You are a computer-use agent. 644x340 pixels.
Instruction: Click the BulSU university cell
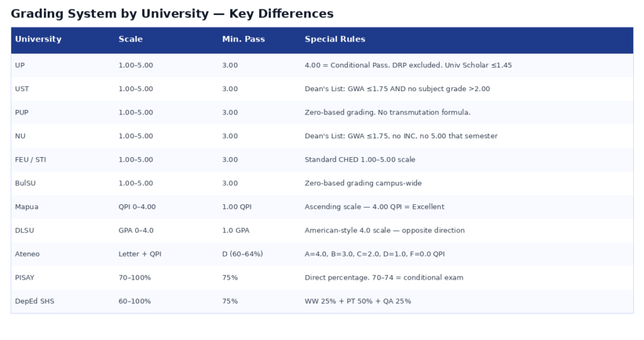pos(26,184)
